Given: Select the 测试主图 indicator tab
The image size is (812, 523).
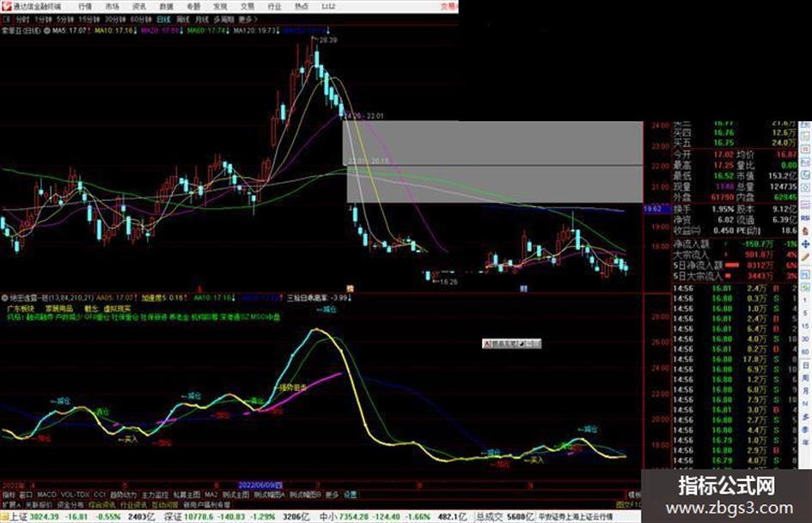Looking at the screenshot, I should 235,495.
